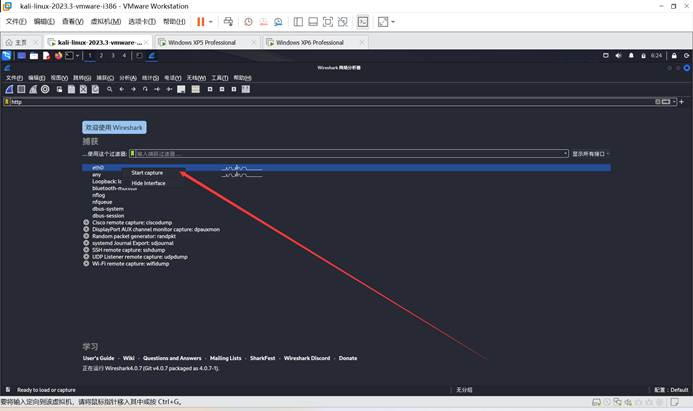Select Random packet generator randpkt option
The image size is (693, 411).
tap(86, 236)
